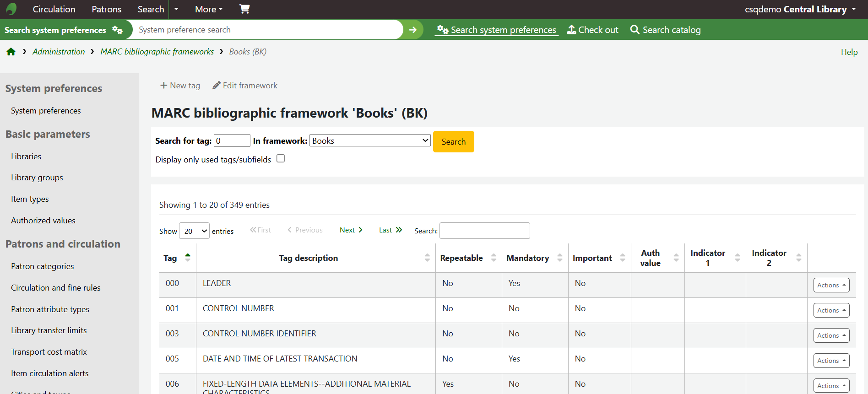
Task: Sort table by Important column arrows
Action: point(623,258)
